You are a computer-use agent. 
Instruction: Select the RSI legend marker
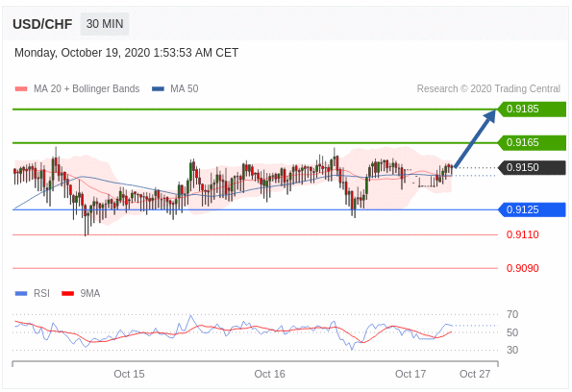(21, 293)
